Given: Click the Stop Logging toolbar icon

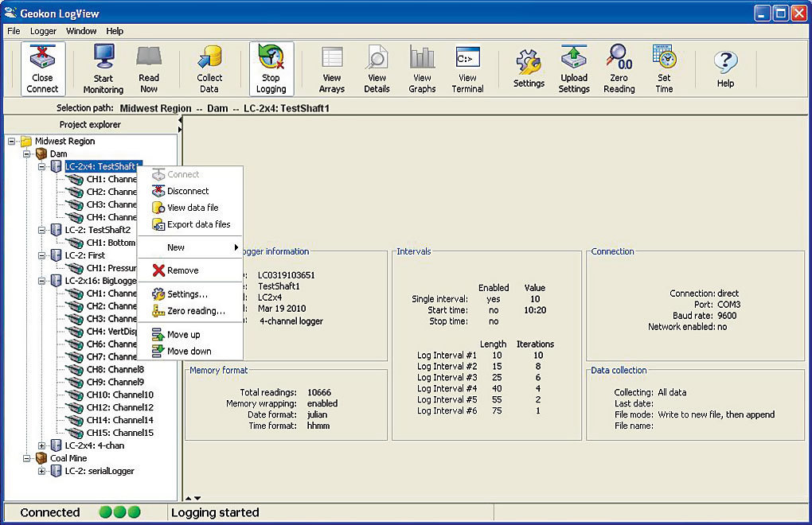Looking at the screenshot, I should [271, 68].
